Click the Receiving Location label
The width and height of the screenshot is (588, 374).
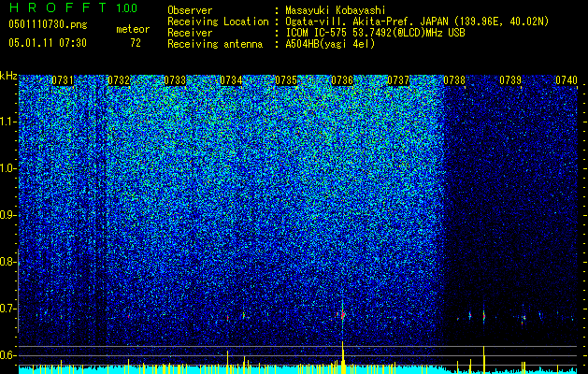[218, 22]
